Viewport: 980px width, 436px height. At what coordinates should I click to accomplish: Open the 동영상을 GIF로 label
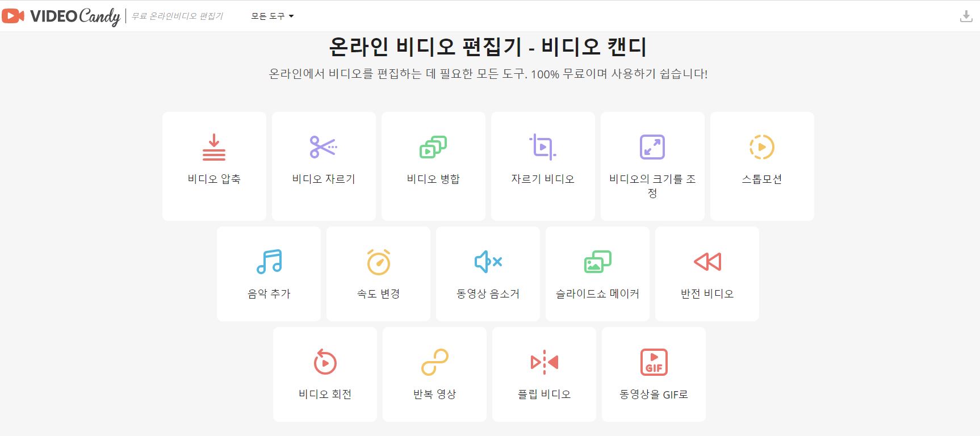click(x=654, y=394)
